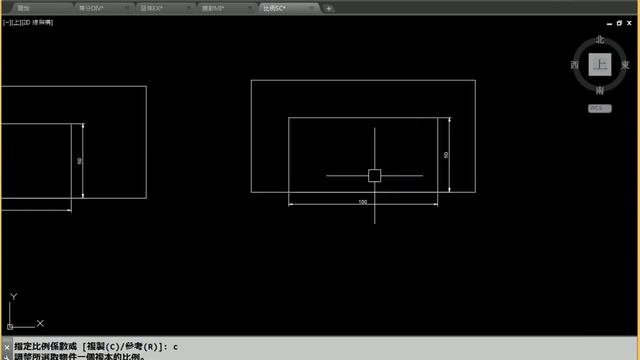Close the command line panel
This screenshot has height=360, width=640.
7,347
